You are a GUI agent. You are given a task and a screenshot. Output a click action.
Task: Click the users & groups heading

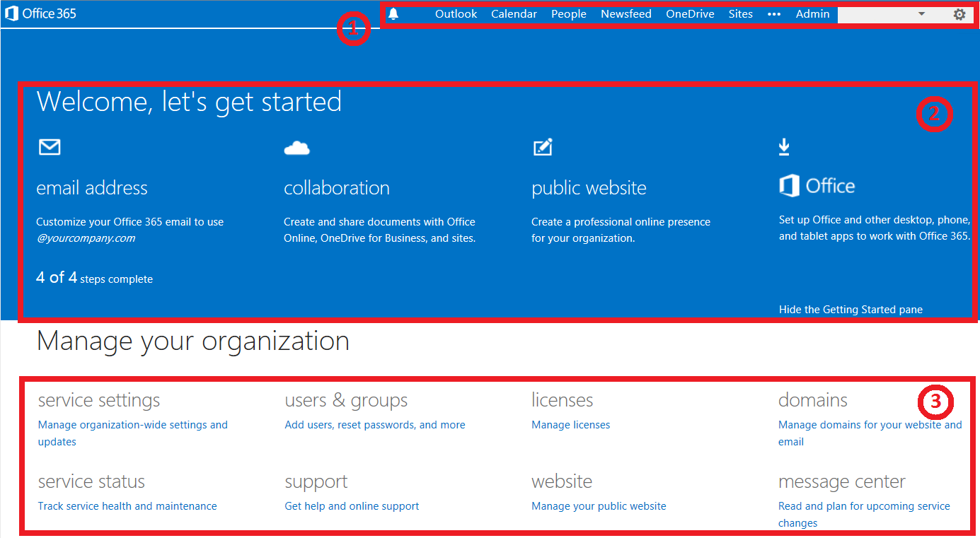click(346, 400)
